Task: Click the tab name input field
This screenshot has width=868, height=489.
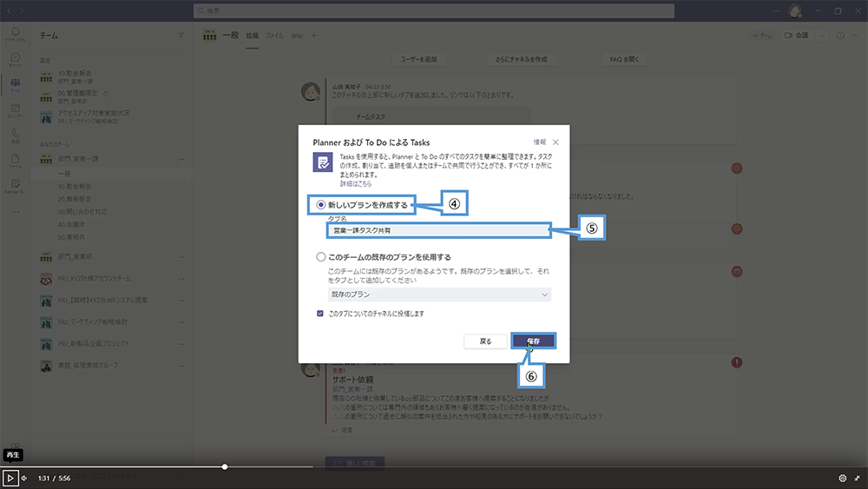Action: point(439,230)
